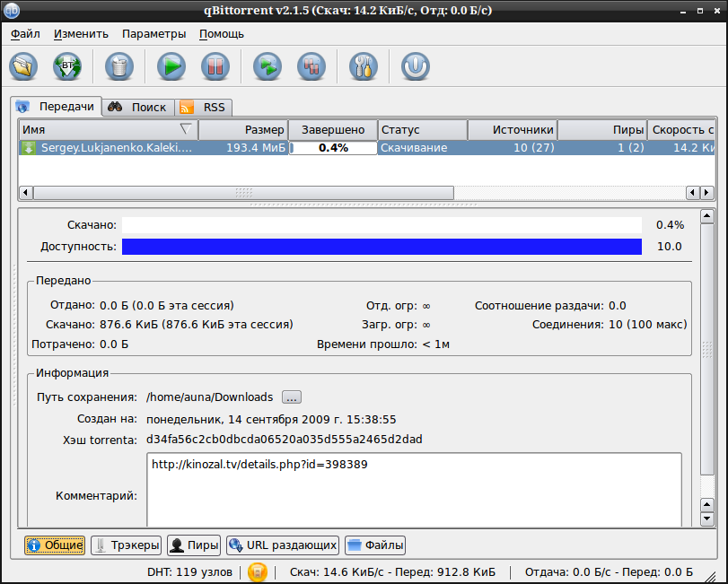Open the Помощь menu
This screenshot has width=728, height=584.
[x=222, y=34]
